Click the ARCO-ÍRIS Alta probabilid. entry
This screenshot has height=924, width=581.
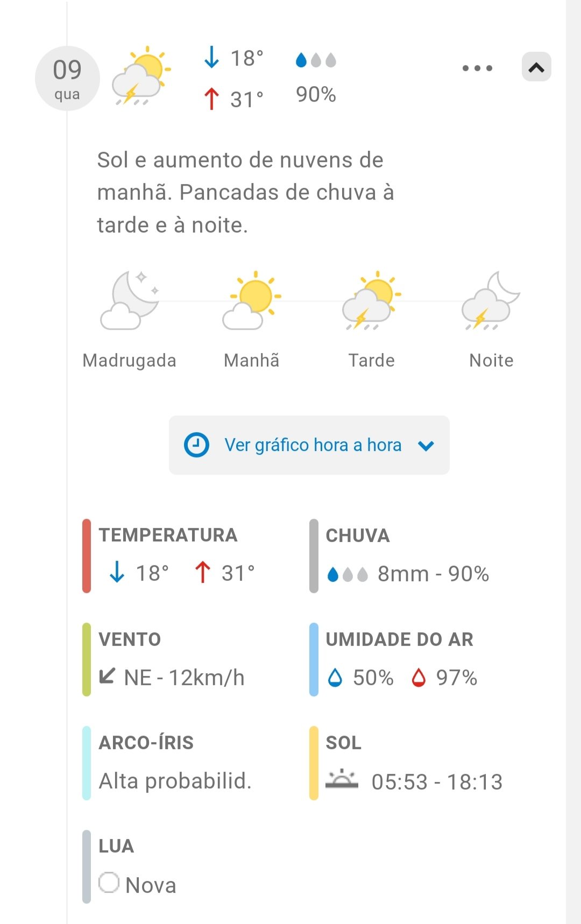pos(175,780)
